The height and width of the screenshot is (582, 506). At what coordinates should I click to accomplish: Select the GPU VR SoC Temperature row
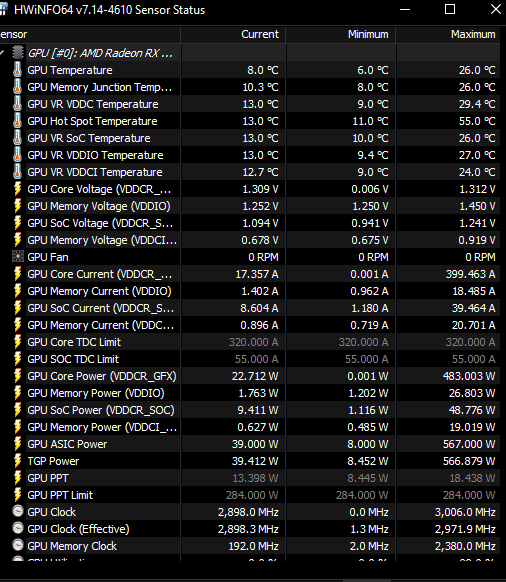pos(250,138)
